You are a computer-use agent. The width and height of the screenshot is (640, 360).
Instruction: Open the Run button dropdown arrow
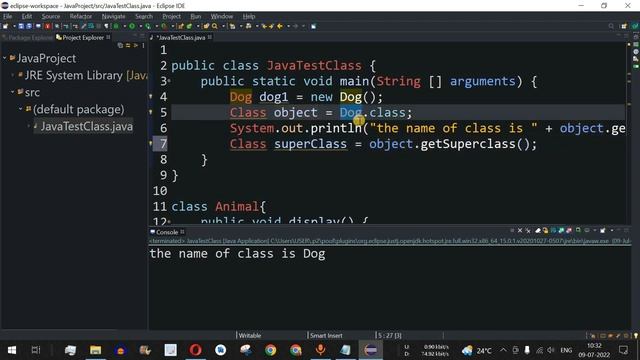[140, 26]
